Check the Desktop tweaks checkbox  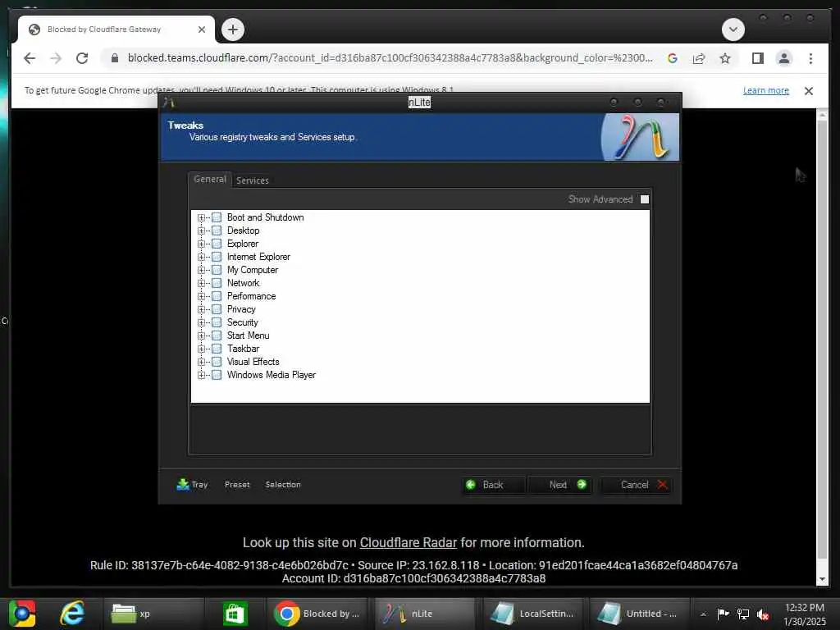tap(217, 231)
